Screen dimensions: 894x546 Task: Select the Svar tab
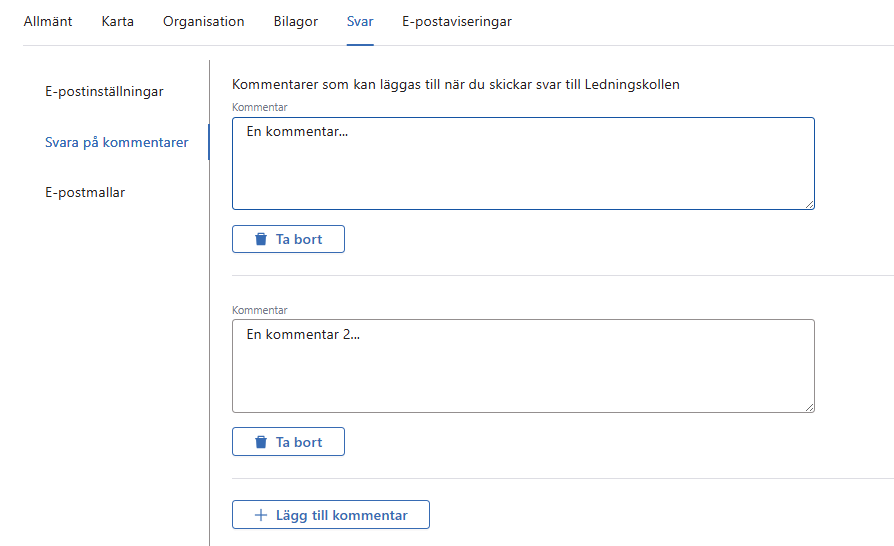(360, 22)
